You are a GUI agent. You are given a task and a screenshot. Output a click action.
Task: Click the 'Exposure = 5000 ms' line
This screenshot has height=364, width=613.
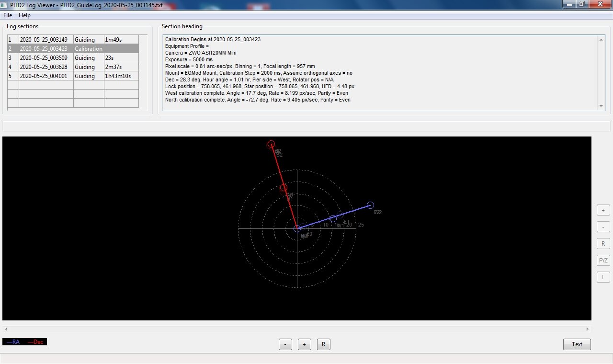(x=189, y=59)
